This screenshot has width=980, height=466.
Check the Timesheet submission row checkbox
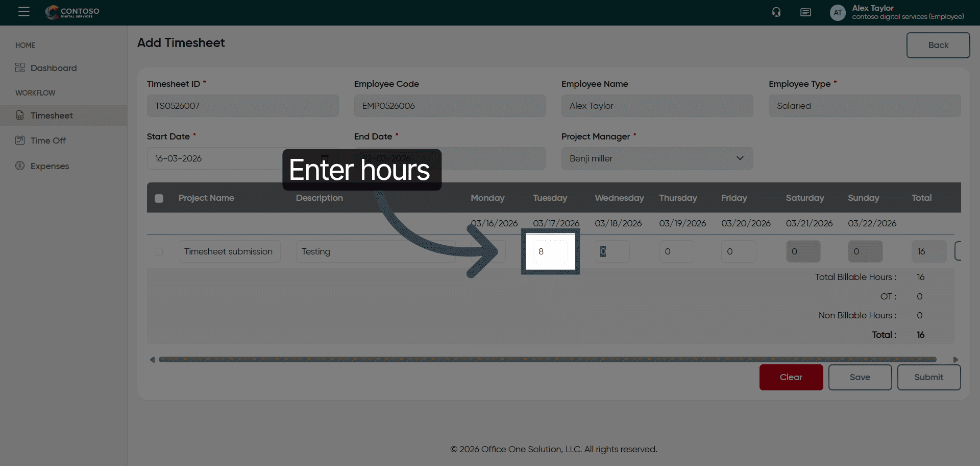pyautogui.click(x=159, y=252)
